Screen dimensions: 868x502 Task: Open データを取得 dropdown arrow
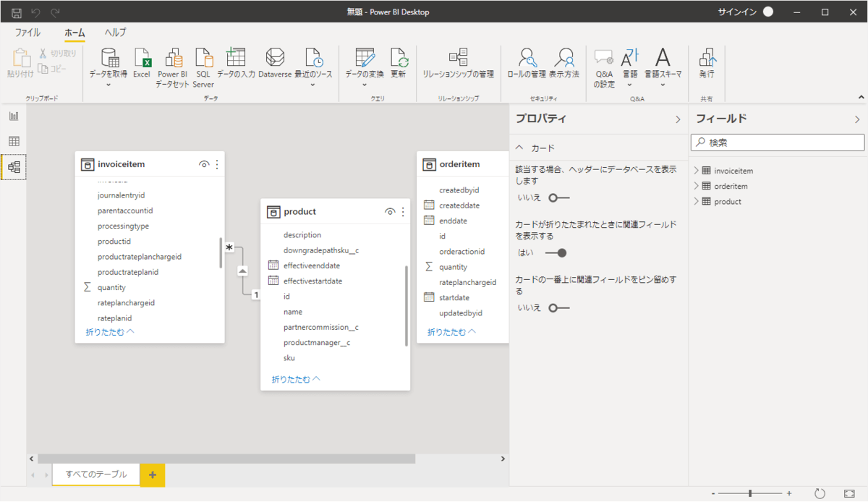109,85
